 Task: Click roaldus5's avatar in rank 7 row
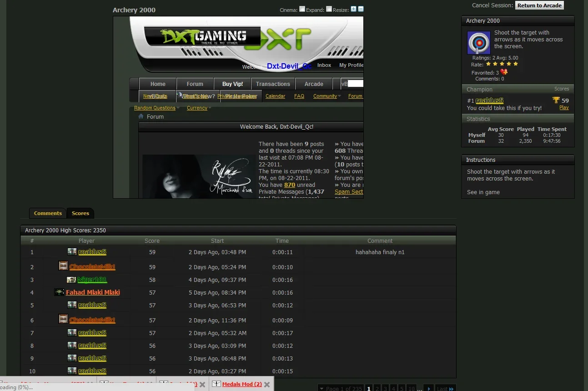(x=72, y=332)
